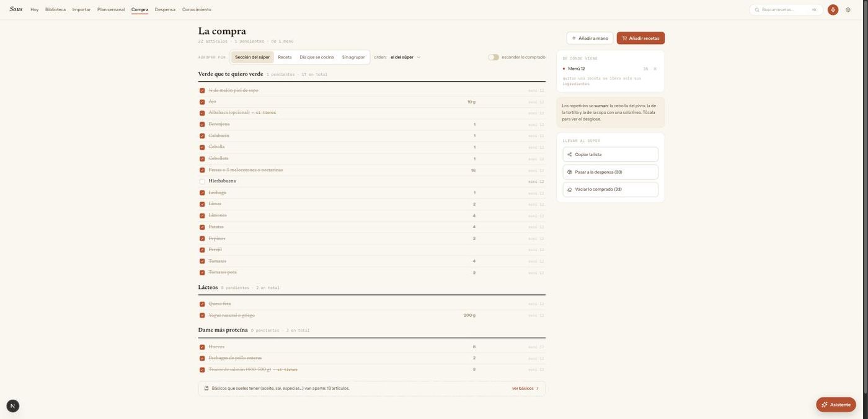Go to the Hoy page
Image resolution: width=868 pixels, height=419 pixels.
(35, 9)
